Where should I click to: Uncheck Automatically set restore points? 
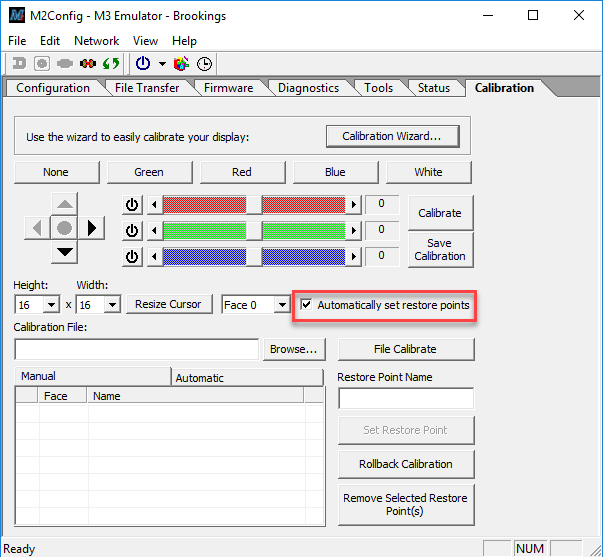(307, 305)
